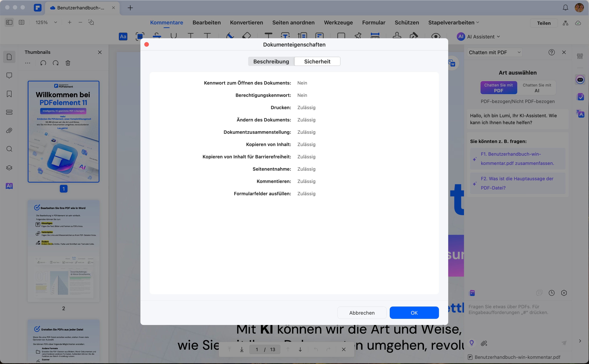The image size is (589, 364).
Task: Select the Aa text highlight tool
Action: pos(123,37)
